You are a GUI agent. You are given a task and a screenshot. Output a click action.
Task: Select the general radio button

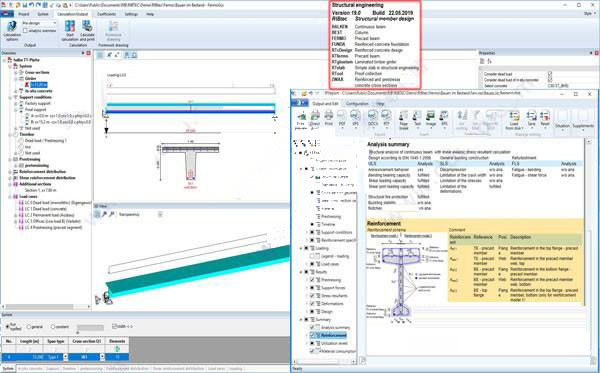coord(29,327)
